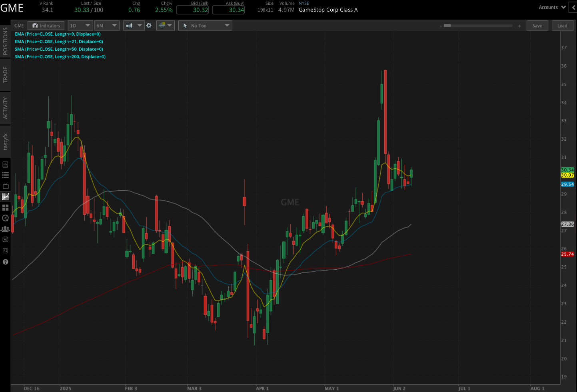Screen dimensions: 577x392
Task: Open the followed traders icon
Action: click(x=6, y=228)
